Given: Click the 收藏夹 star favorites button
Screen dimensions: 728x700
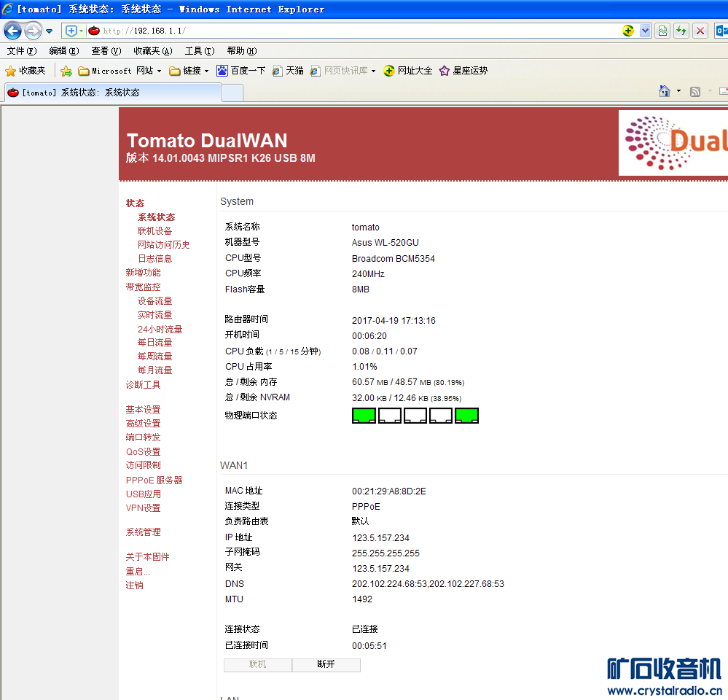Looking at the screenshot, I should (26, 71).
